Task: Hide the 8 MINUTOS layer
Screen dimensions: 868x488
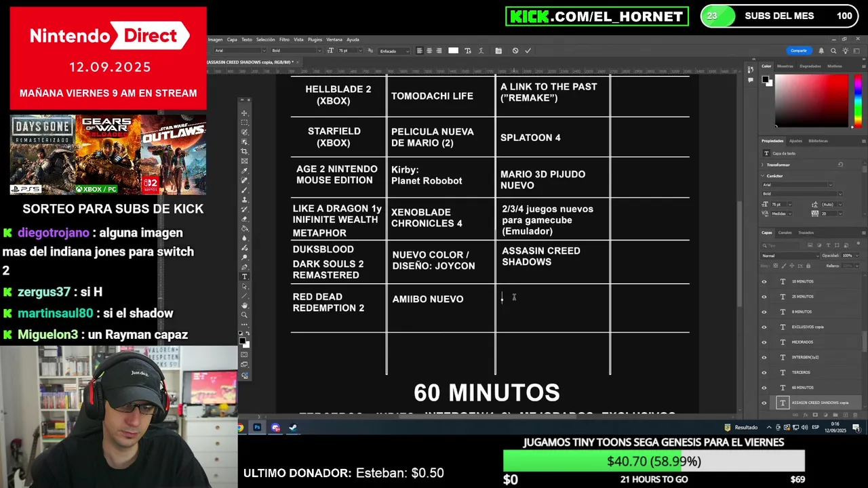Action: (764, 312)
